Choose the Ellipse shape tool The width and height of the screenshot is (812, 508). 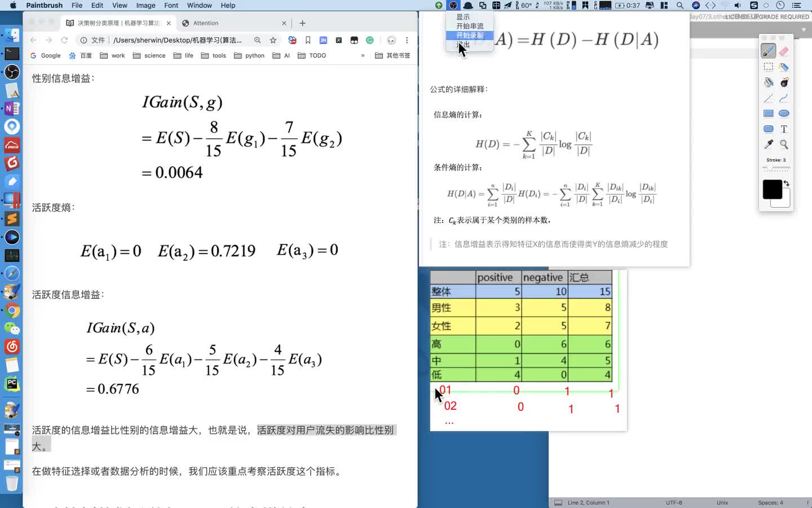784,113
